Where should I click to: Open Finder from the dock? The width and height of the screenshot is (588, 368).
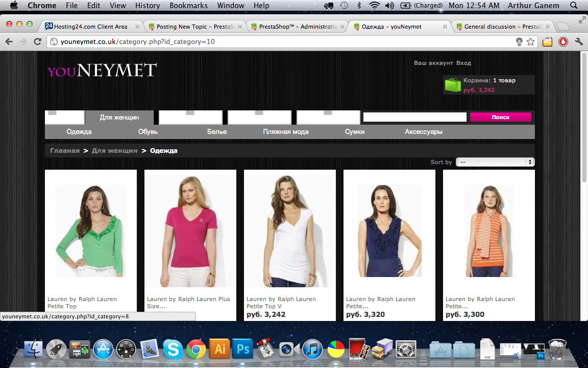33,350
